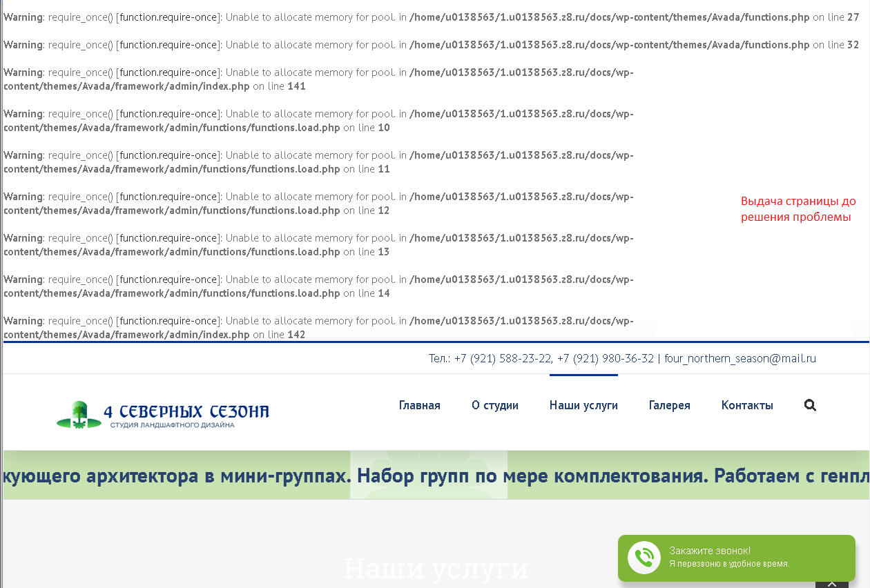870x588 pixels.
Task: Click the four_northern_season@mail.ru email link
Action: (740, 358)
